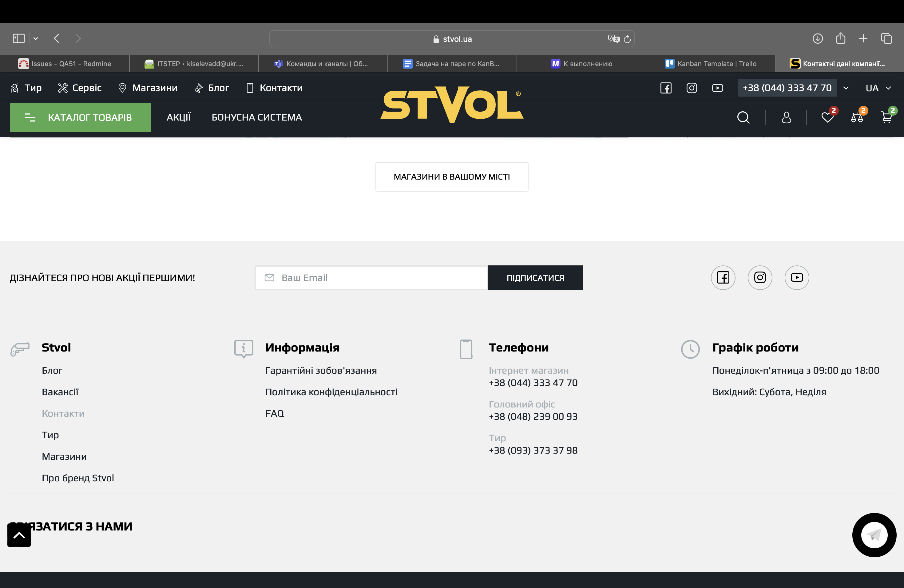
Task: Expand the phone numbers dropdown chevron
Action: 846,88
